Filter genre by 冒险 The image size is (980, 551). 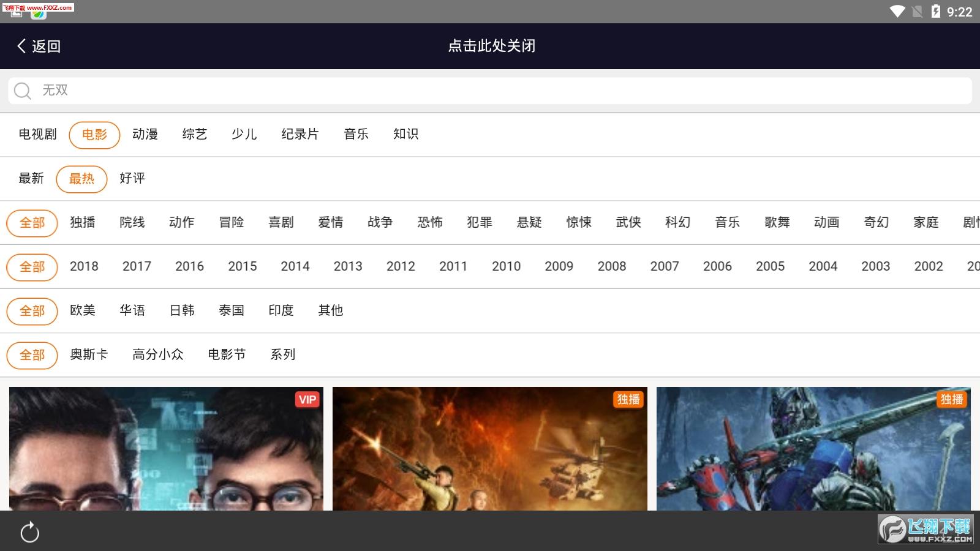232,222
